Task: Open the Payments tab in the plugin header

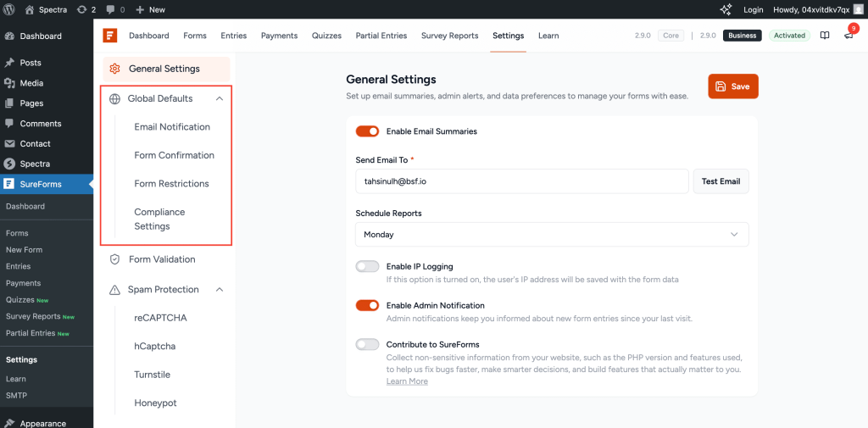Action: [279, 36]
